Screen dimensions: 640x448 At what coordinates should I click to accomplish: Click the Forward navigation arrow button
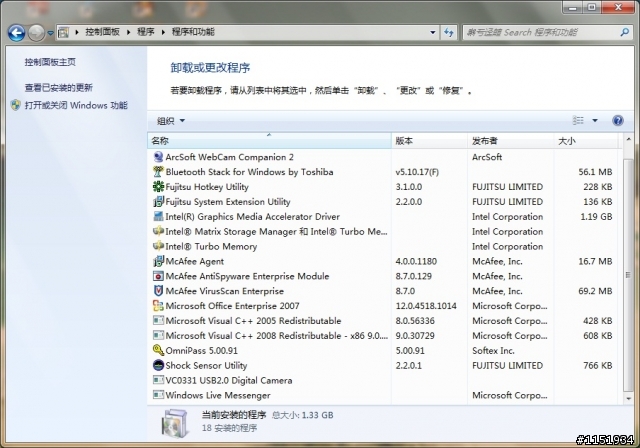click(x=36, y=33)
